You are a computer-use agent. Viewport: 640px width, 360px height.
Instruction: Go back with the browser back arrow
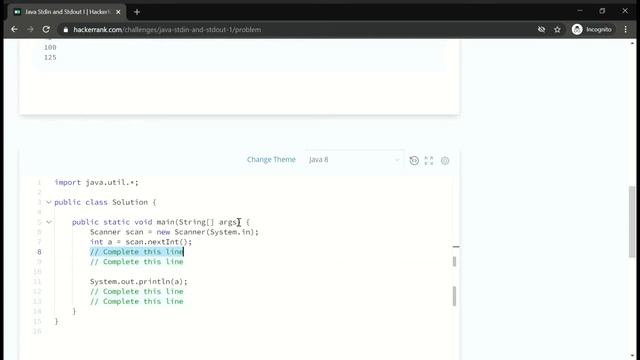[14, 29]
